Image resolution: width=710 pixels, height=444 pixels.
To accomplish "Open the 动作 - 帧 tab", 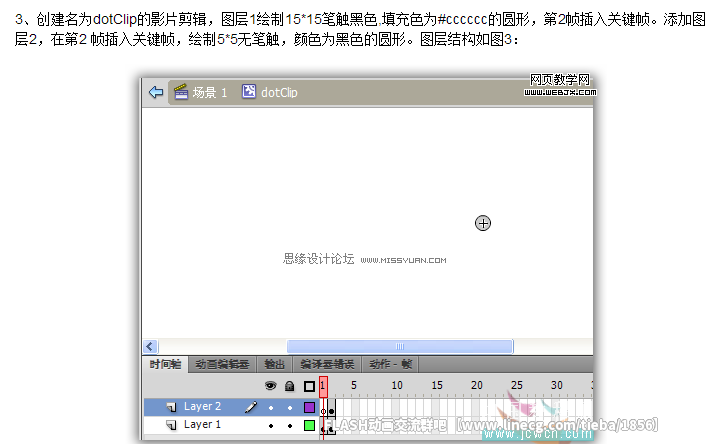I will click(390, 365).
